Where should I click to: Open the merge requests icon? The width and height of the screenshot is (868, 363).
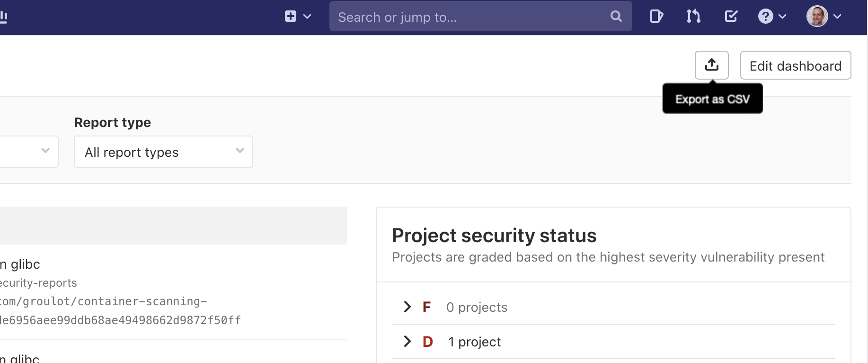[x=693, y=16]
